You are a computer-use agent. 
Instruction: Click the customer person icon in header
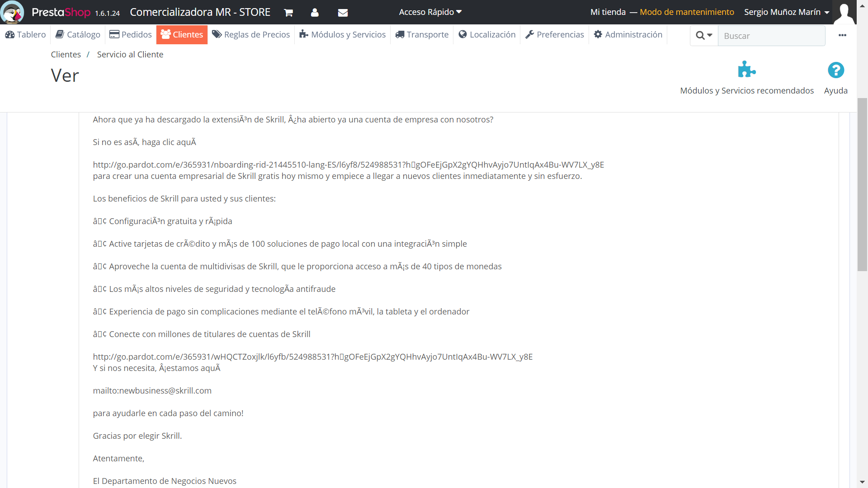pyautogui.click(x=315, y=13)
